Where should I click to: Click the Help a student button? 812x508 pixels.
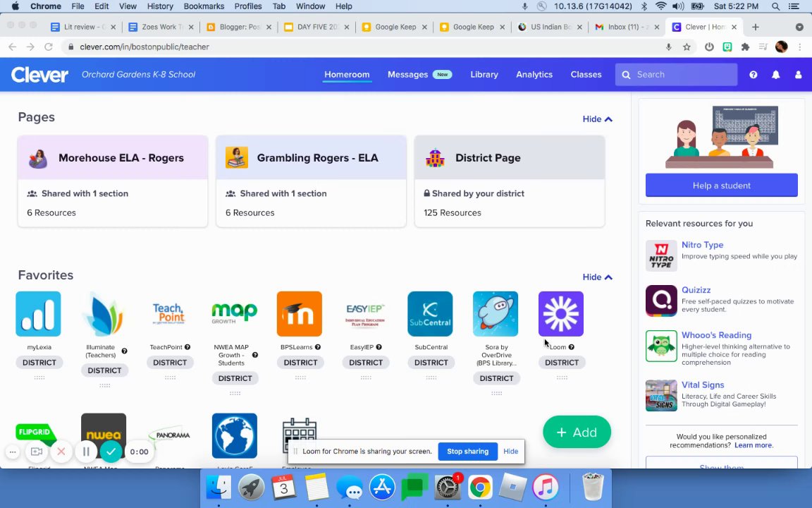(x=721, y=185)
